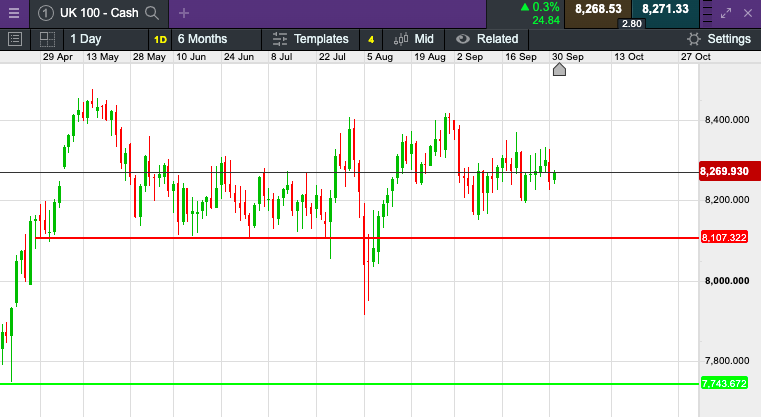
Task: Open the Templates menu
Action: point(311,39)
